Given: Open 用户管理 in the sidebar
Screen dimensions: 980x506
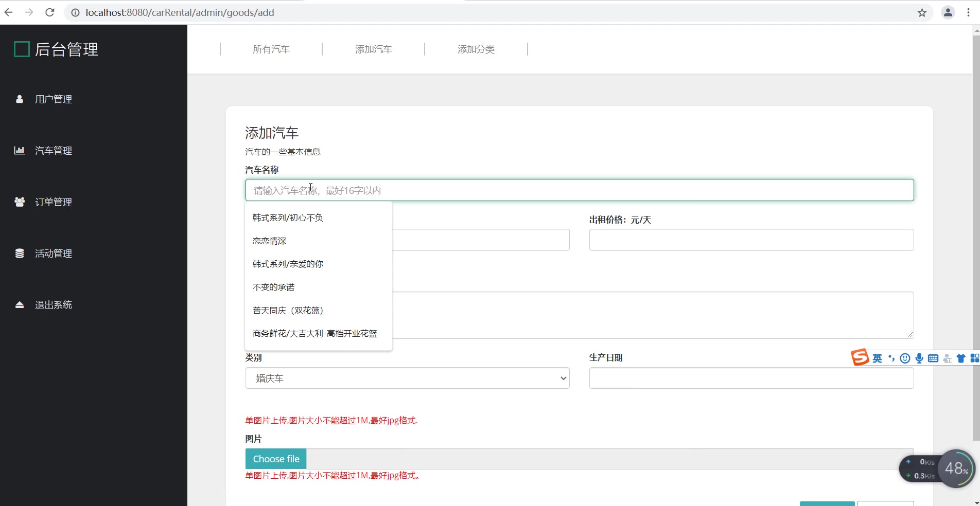Looking at the screenshot, I should [x=54, y=99].
